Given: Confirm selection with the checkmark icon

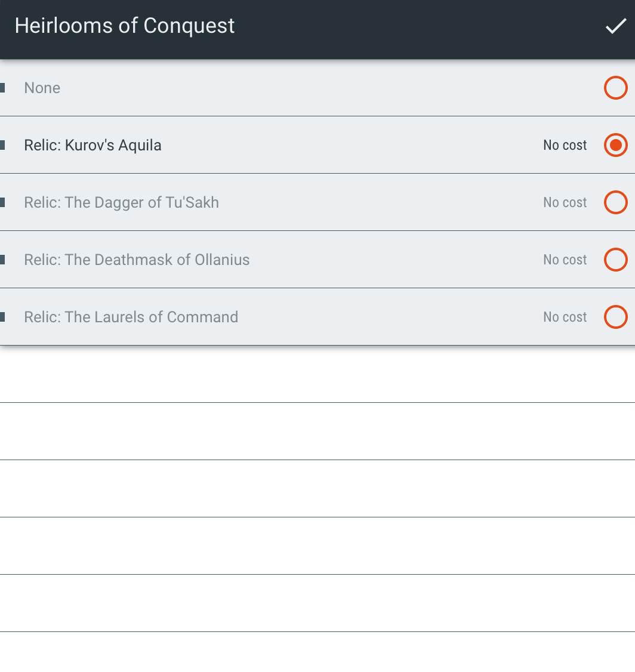Looking at the screenshot, I should (616, 26).
